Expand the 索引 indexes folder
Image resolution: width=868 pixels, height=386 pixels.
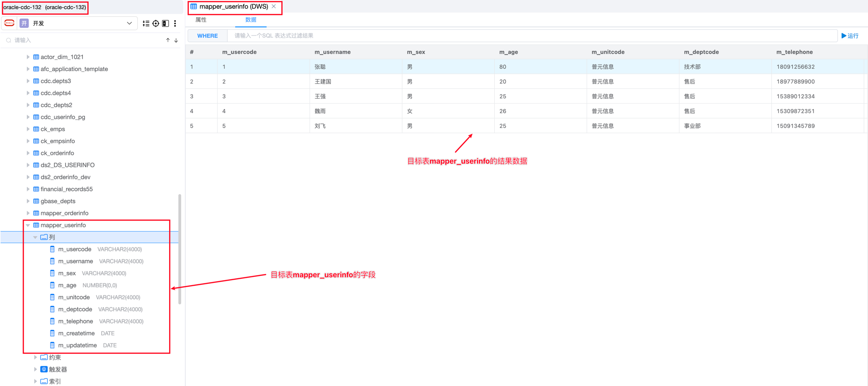pos(36,381)
